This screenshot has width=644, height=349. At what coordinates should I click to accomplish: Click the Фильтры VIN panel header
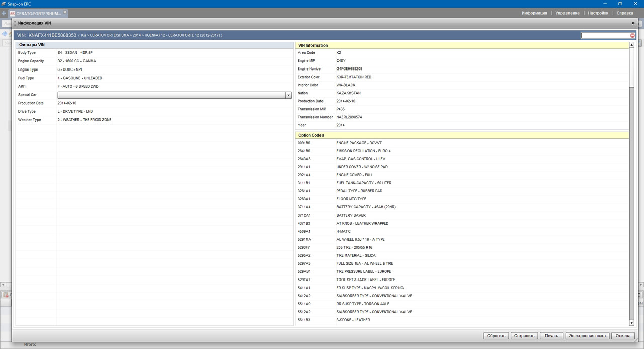click(154, 45)
